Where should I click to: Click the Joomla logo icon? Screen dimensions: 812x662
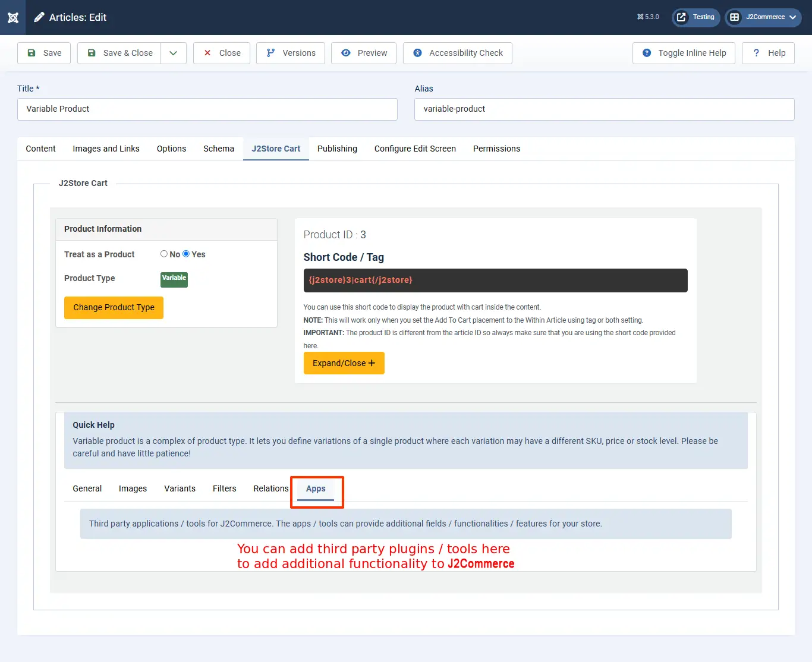coord(13,18)
